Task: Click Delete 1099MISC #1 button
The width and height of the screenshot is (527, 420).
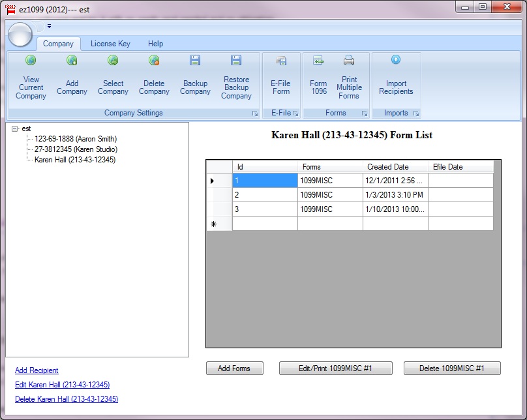Action: click(x=452, y=368)
